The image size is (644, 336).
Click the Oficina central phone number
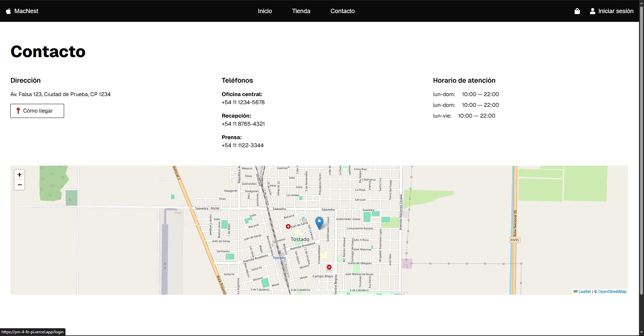[x=243, y=102]
